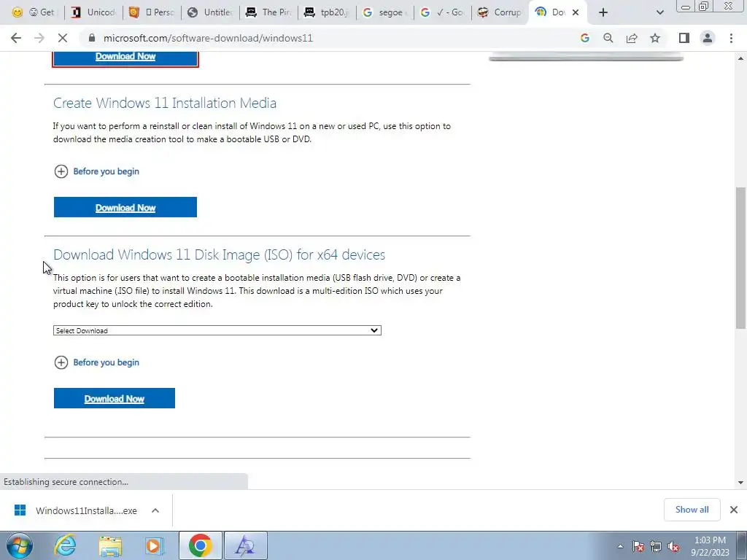The height and width of the screenshot is (560, 747).
Task: Click the Create Windows 11 Installation Media heading
Action: (x=165, y=103)
